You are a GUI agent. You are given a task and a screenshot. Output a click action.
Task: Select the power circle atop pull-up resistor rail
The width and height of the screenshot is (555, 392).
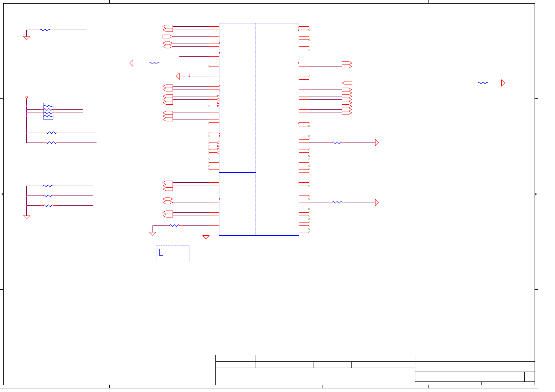[x=27, y=97]
